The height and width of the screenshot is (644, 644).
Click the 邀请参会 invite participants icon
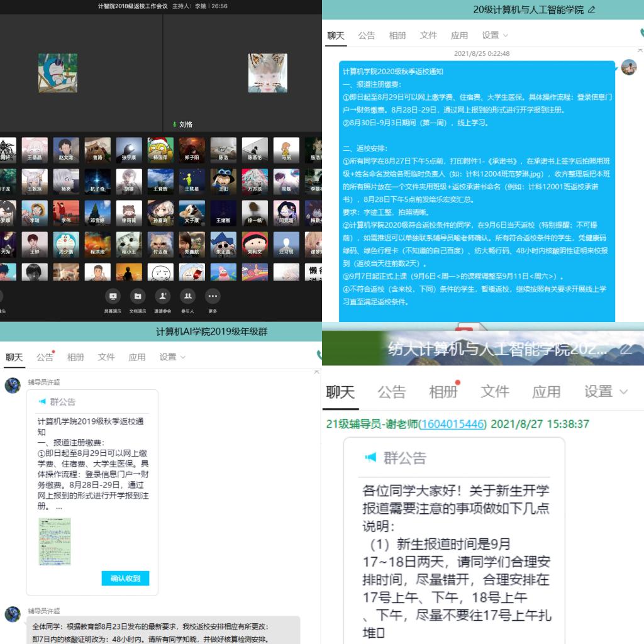tap(163, 296)
